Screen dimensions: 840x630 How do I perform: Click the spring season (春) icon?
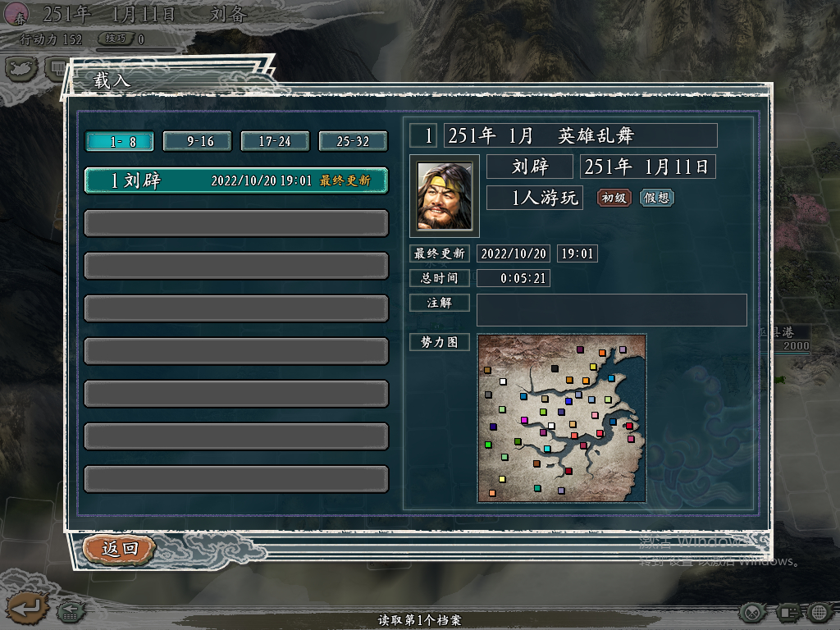click(16, 15)
